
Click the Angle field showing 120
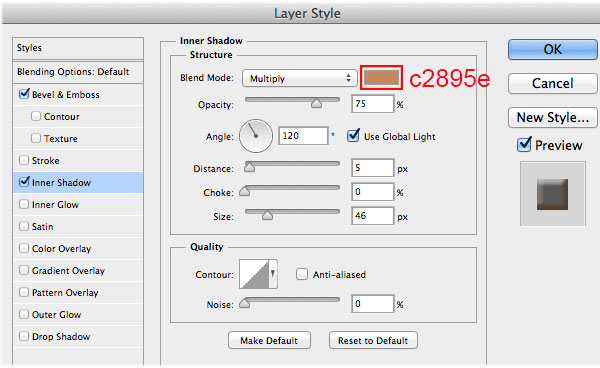coord(303,136)
